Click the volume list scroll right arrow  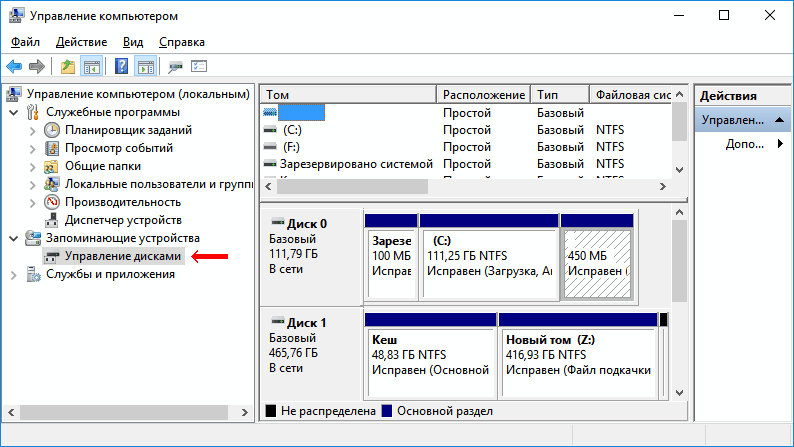point(663,187)
